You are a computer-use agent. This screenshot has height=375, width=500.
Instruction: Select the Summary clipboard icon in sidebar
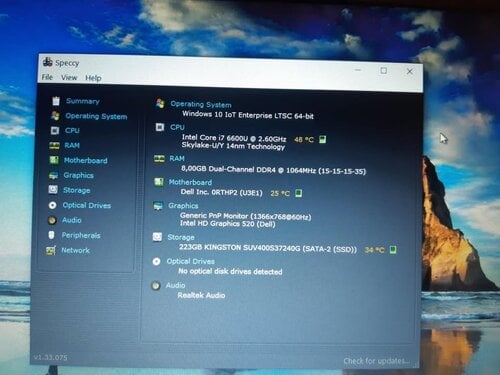pos(56,101)
